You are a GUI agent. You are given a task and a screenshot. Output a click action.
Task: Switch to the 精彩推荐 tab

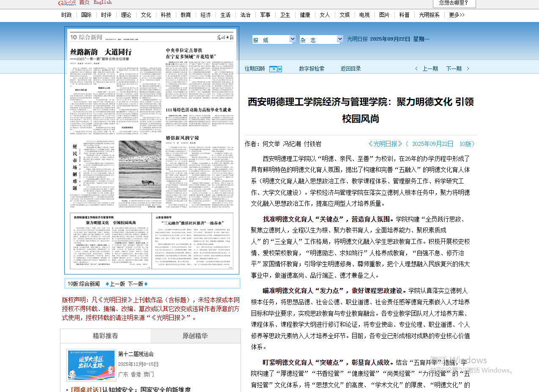(x=105, y=336)
